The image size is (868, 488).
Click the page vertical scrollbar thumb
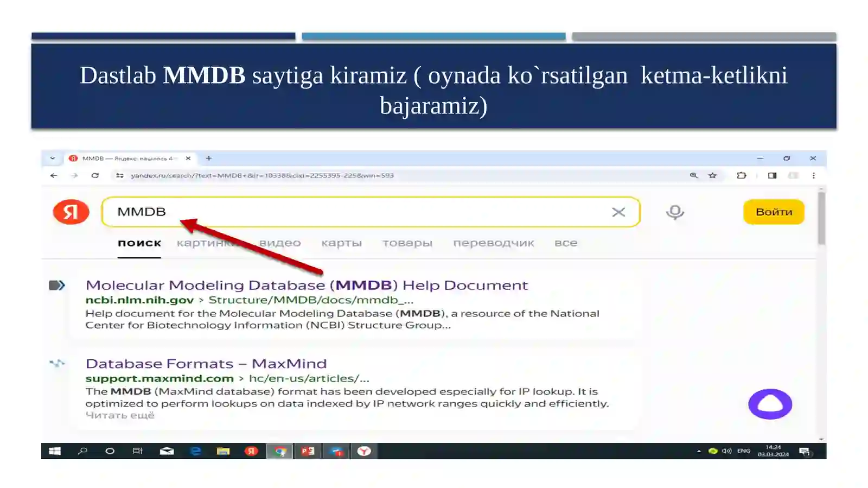point(821,218)
